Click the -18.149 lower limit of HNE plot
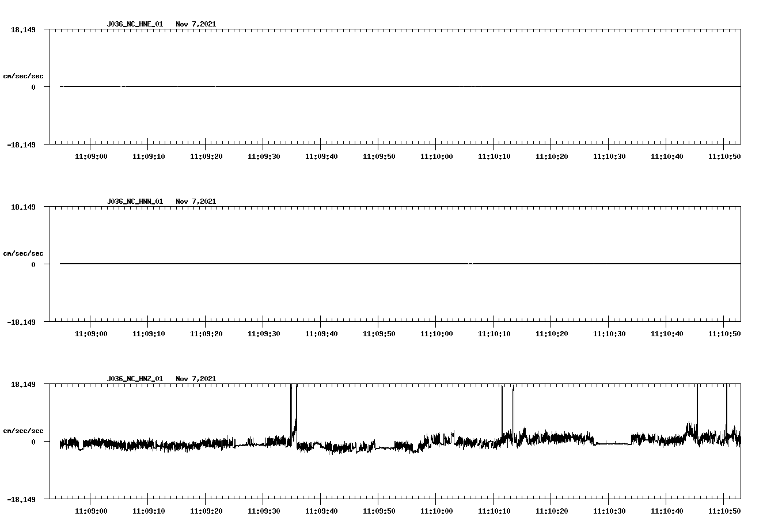The image size is (782, 532). coord(21,145)
